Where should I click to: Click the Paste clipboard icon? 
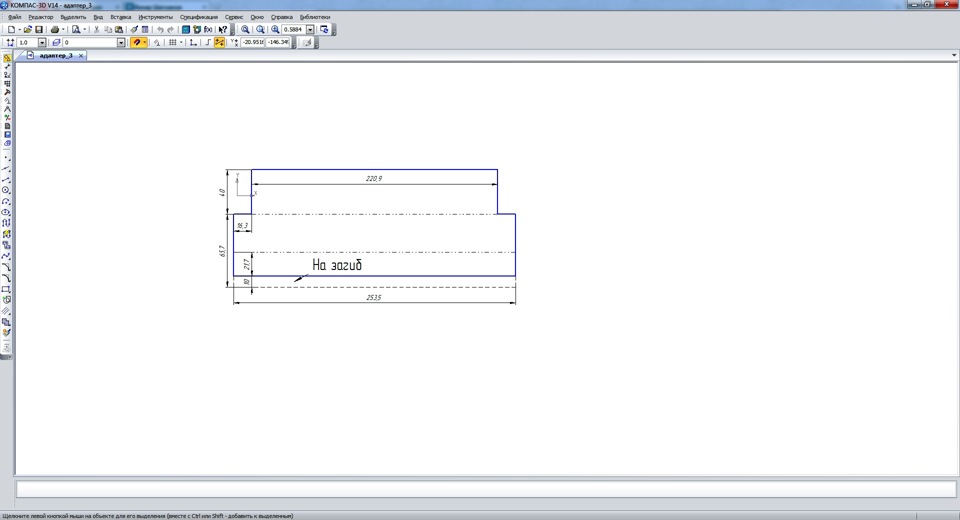click(x=119, y=29)
